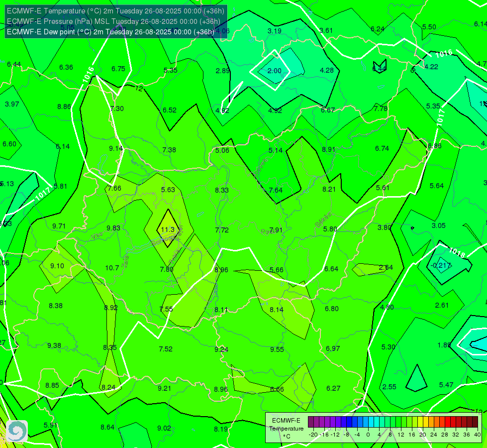Click the 9.24 dew point value

(221, 349)
